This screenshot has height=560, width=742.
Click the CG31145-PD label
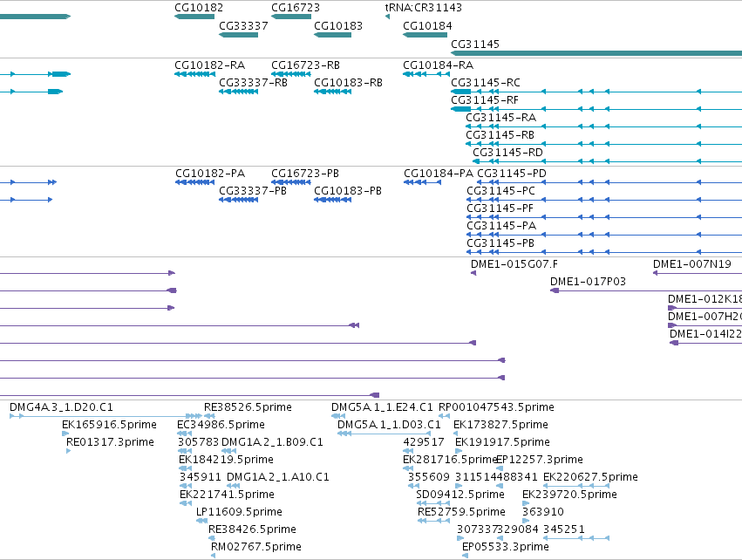tap(512, 174)
